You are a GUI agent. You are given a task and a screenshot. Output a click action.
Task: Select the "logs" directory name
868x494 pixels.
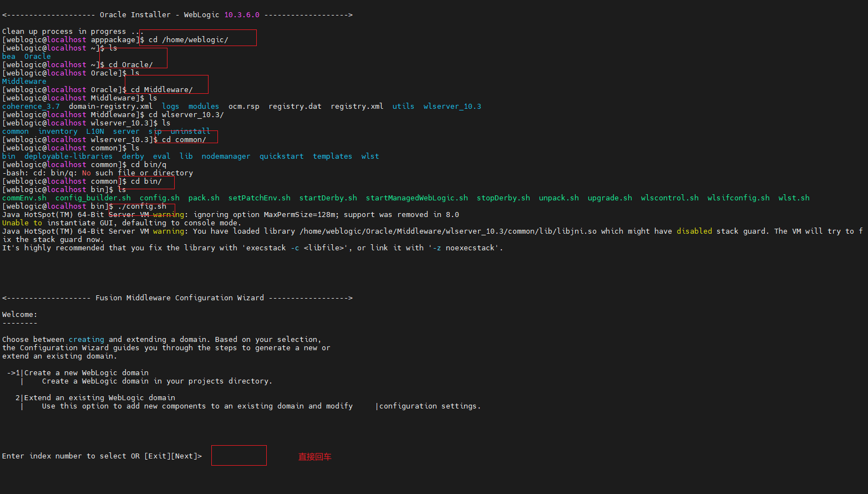(x=171, y=107)
